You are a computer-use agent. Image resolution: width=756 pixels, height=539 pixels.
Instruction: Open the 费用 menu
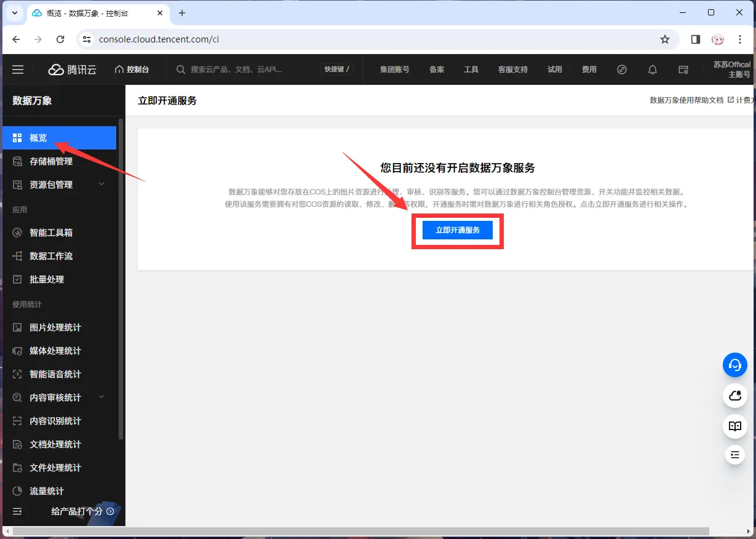click(x=589, y=70)
